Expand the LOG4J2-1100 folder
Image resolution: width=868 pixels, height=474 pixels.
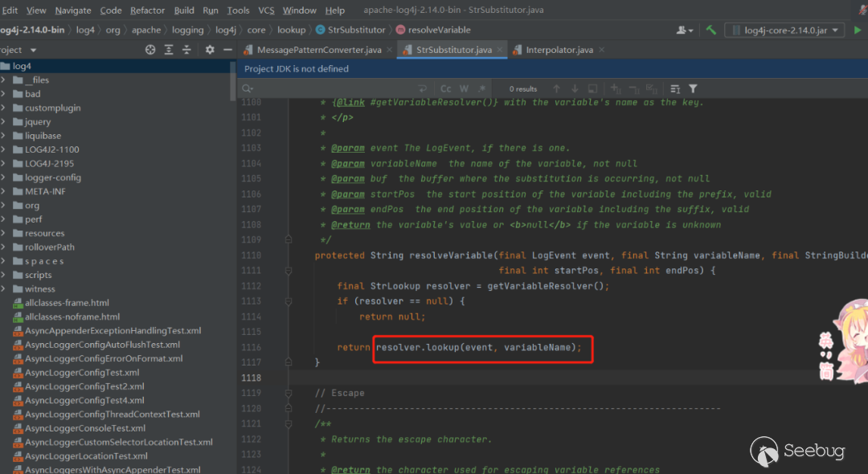(x=4, y=149)
